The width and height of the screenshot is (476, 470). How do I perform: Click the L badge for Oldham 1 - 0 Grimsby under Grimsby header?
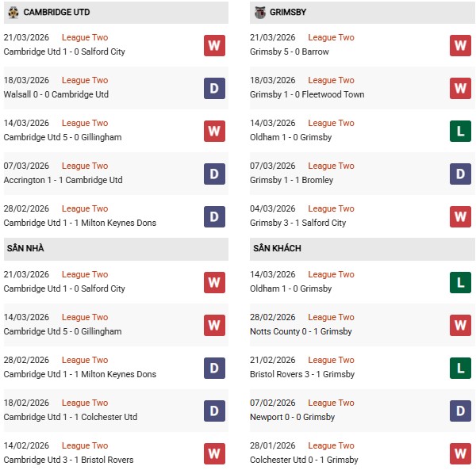point(461,131)
